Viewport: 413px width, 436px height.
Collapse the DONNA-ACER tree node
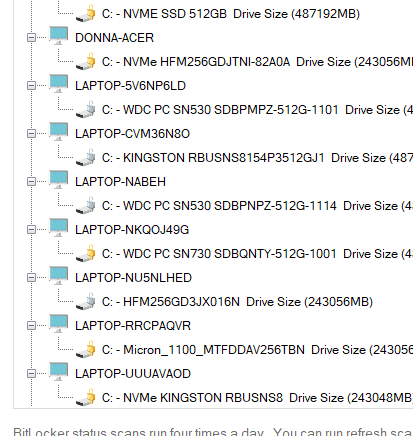pos(31,38)
